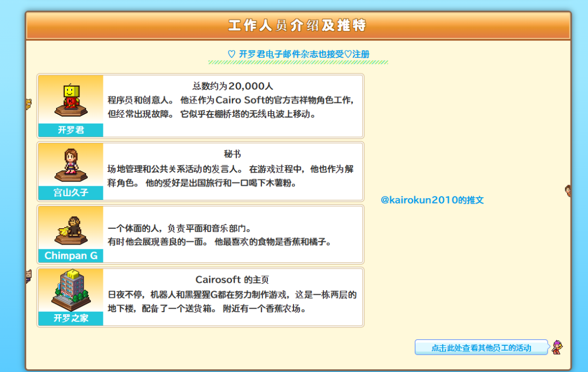The width and height of the screenshot is (588, 372).
Task: Click the 总数约为20,000人 heading text
Action: (232, 86)
